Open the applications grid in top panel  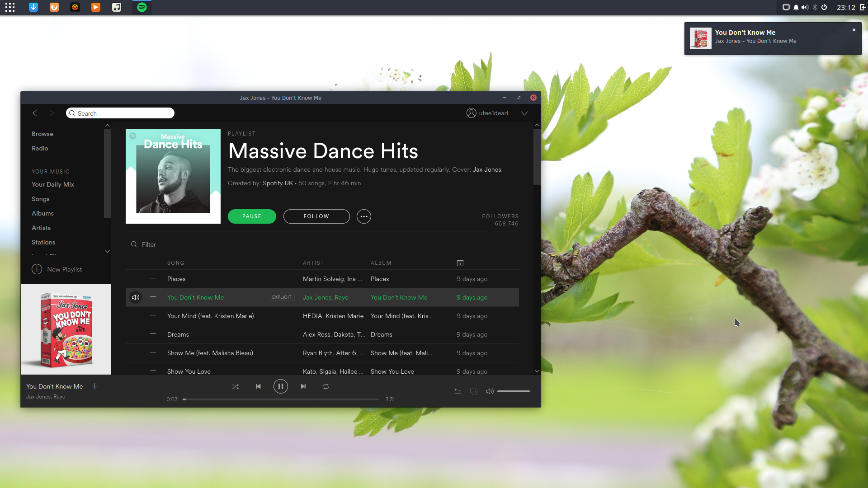[x=10, y=7]
